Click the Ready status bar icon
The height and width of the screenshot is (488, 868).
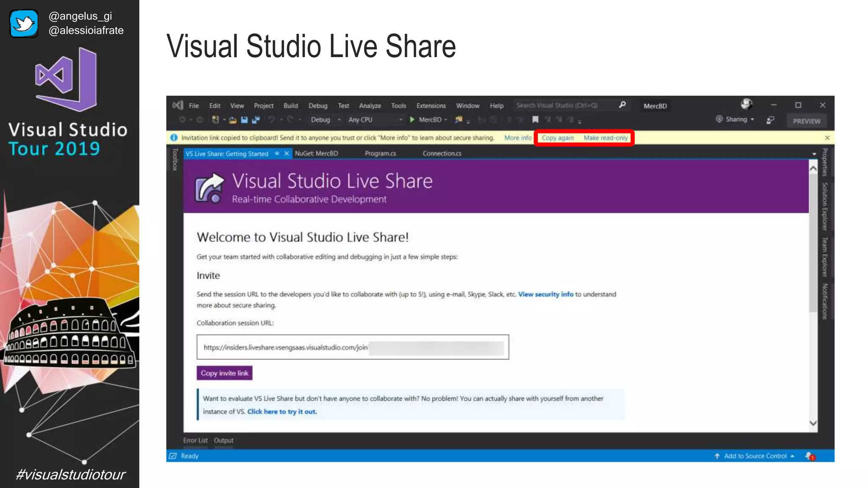coord(172,456)
